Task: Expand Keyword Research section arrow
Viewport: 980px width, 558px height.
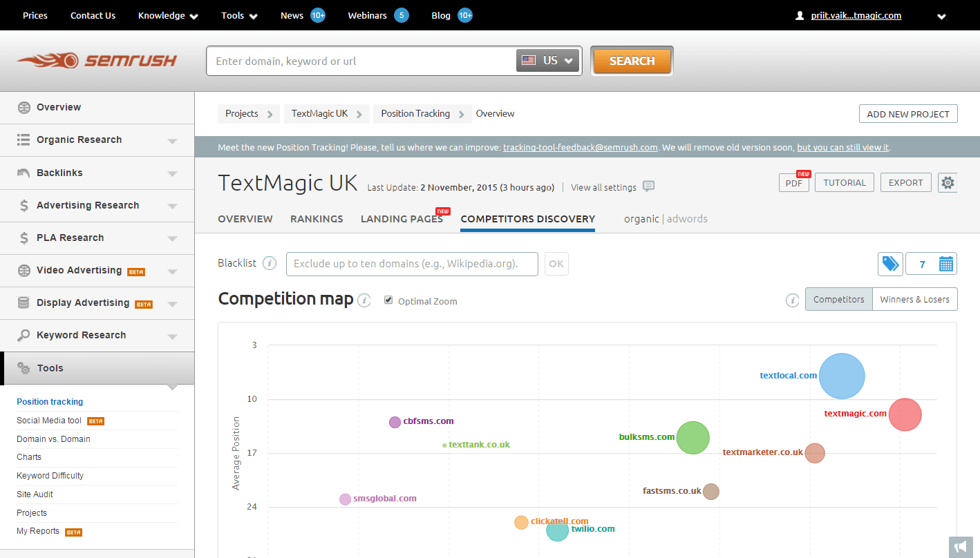Action: [x=172, y=336]
